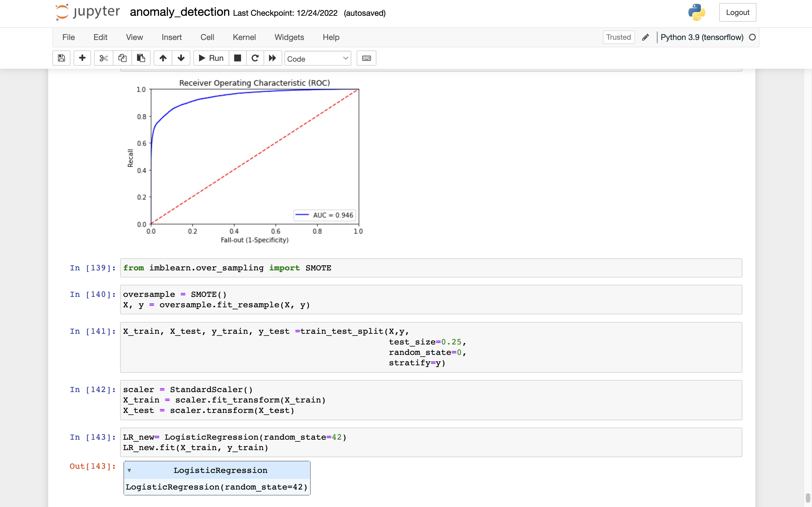The height and width of the screenshot is (507, 812).
Task: Click the save and checkpoint icon
Action: coord(61,58)
